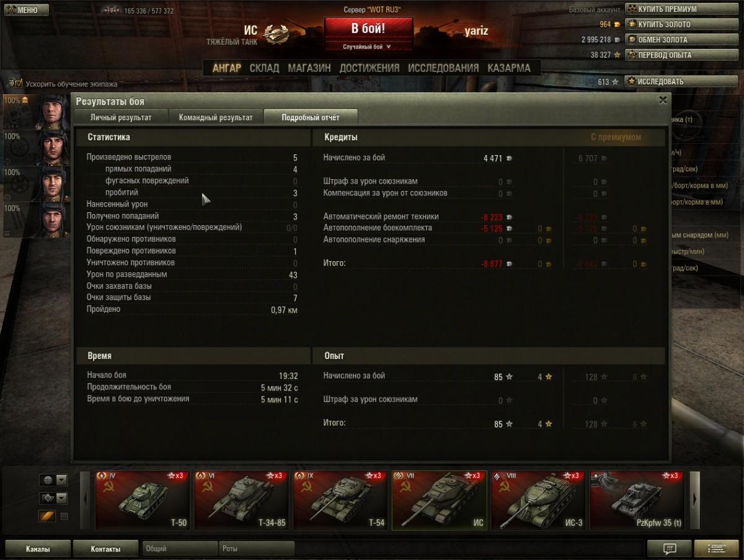Select Подробный отчёт tab
Screen dimensions: 744x560
(x=311, y=117)
